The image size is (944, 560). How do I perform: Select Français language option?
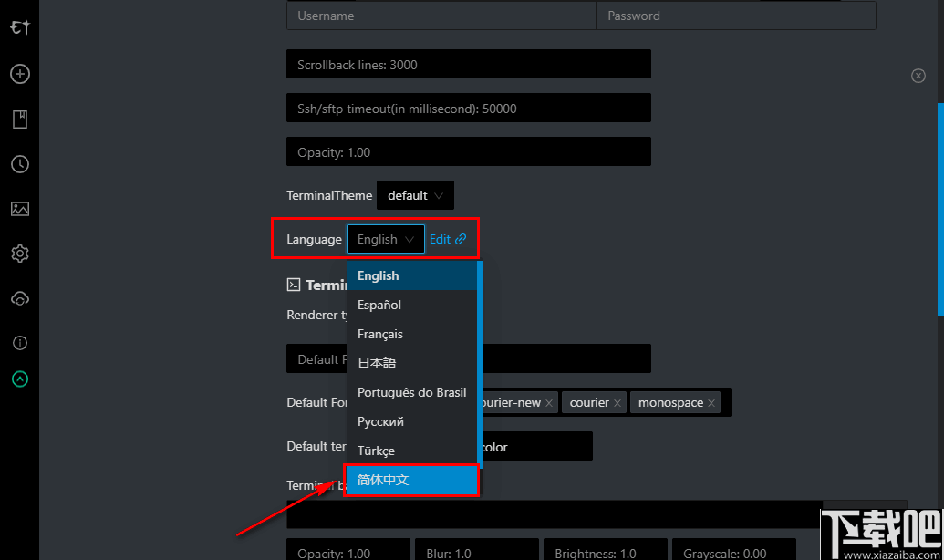[x=411, y=334]
